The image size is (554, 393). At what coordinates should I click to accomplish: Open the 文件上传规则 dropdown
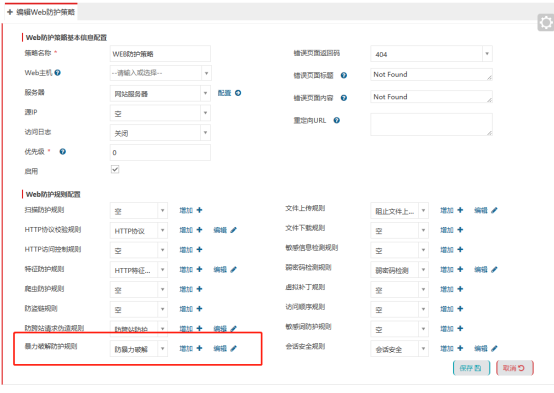pos(400,211)
